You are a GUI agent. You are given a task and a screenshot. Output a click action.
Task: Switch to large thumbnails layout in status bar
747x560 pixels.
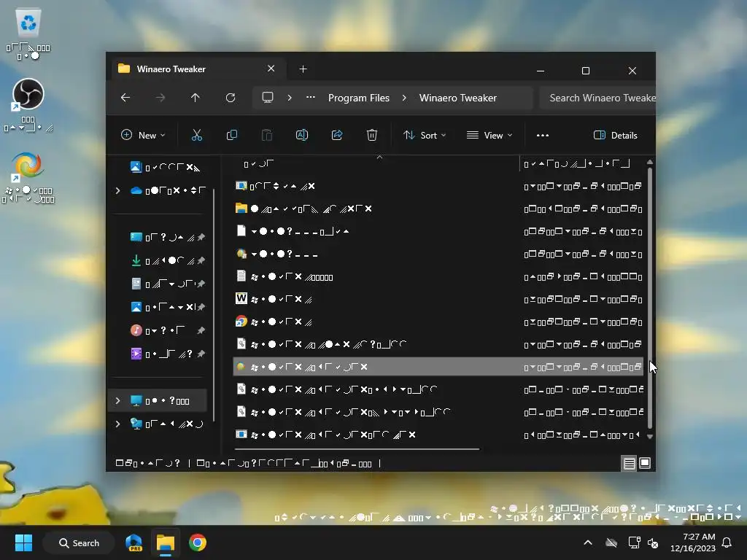point(645,463)
